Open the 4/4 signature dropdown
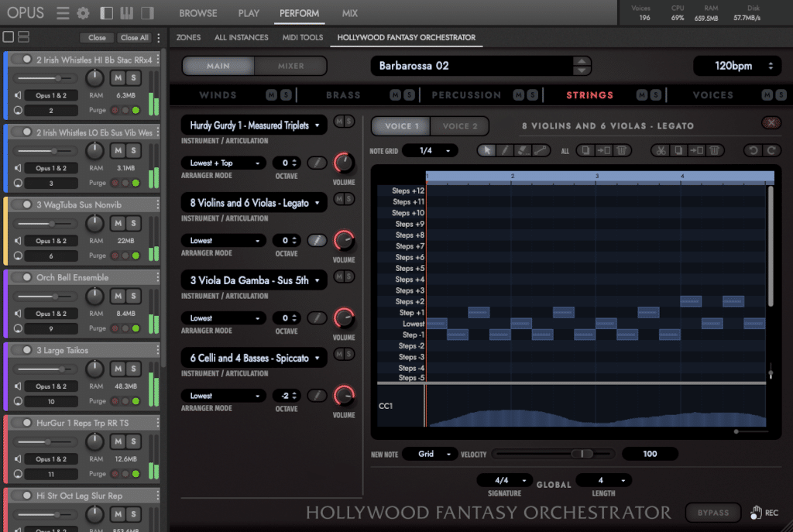The height and width of the screenshot is (532, 793). [505, 480]
